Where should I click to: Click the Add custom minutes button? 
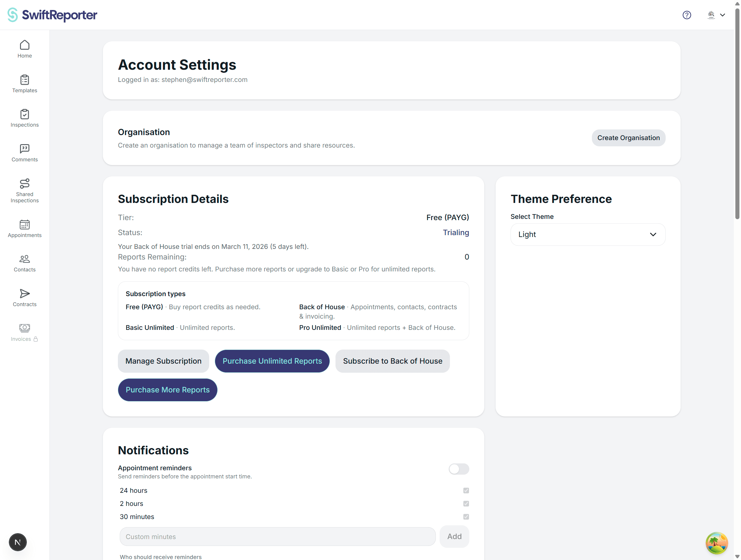454,536
